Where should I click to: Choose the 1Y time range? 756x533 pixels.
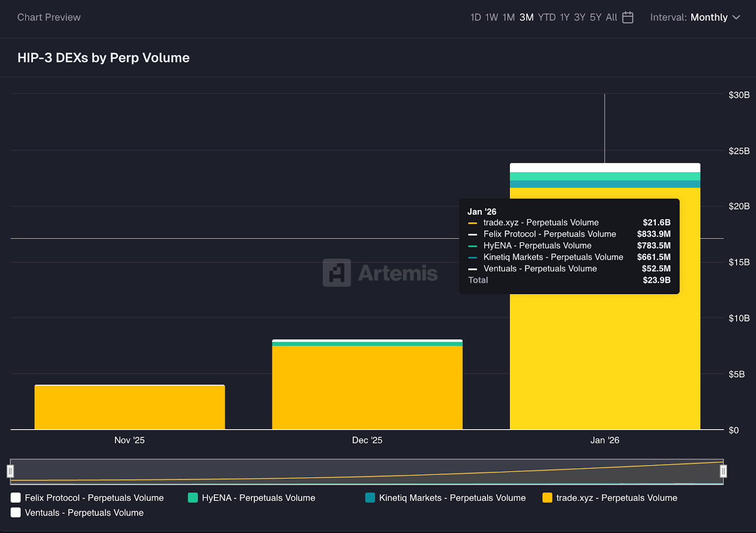click(x=565, y=17)
